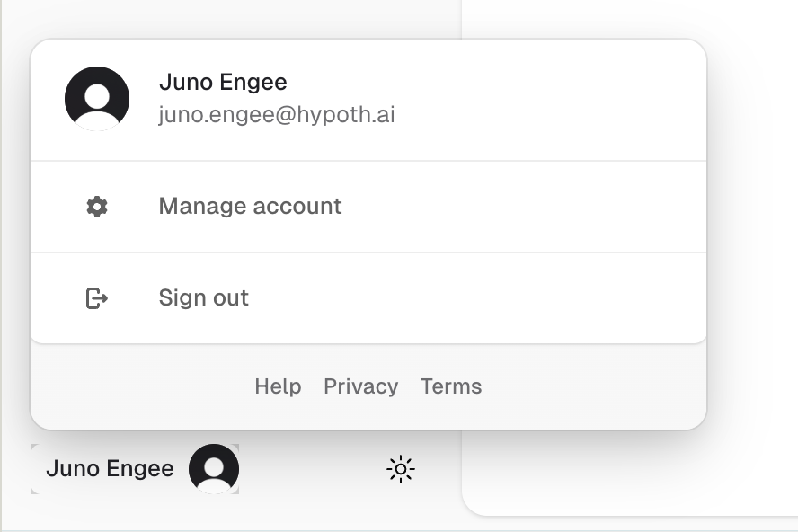Click the gray footer area left of Help

point(135,386)
